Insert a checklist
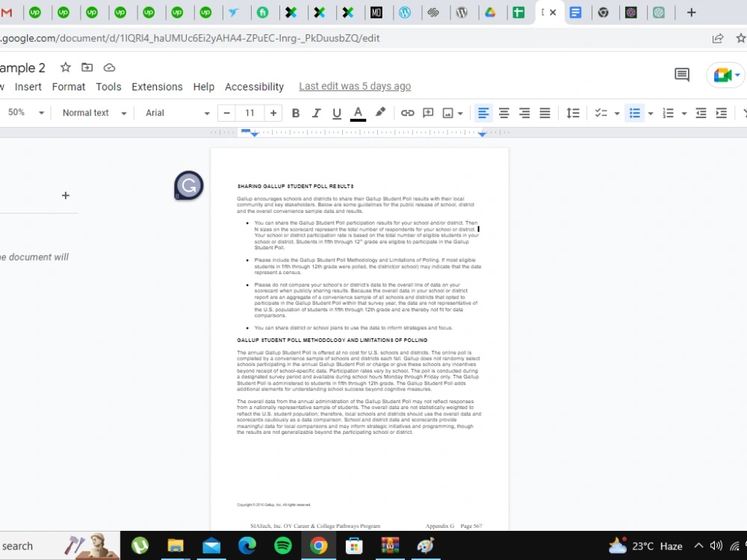Viewport: 747px width, 560px height. [601, 113]
